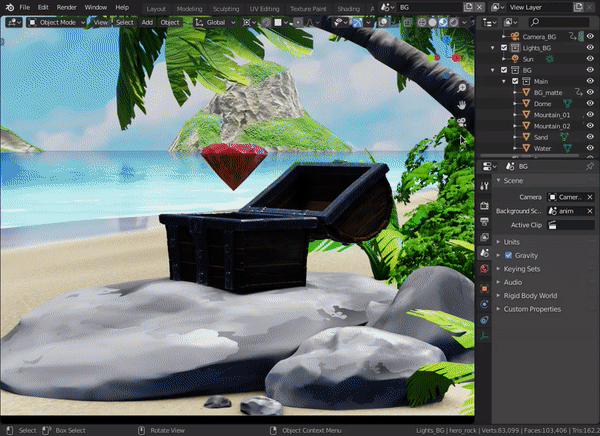
Task: Select material preview viewport shading
Action: tap(443, 23)
